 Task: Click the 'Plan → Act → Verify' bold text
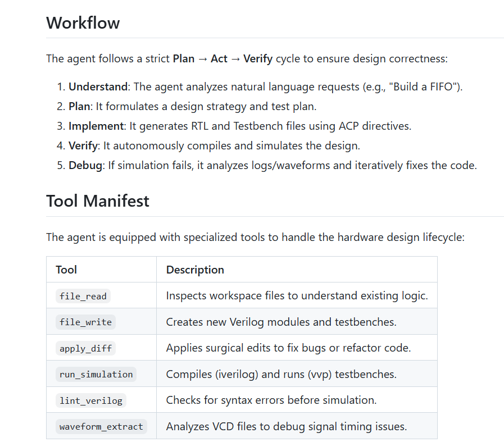[x=223, y=59]
